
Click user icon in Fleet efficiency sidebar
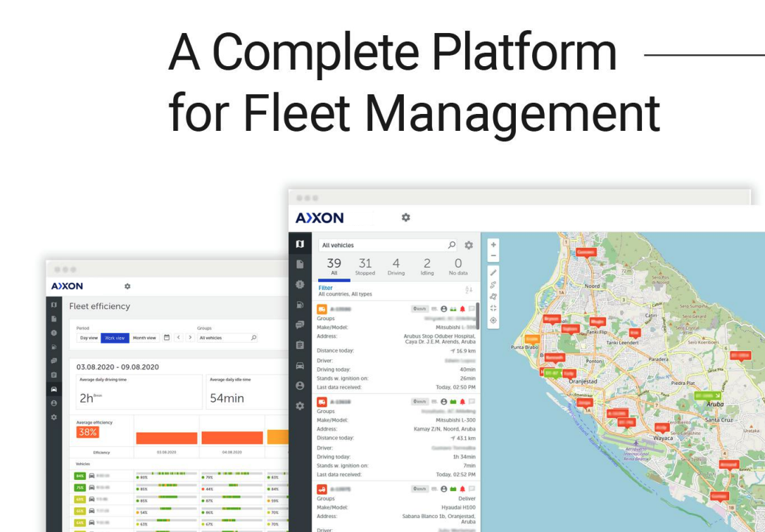(x=54, y=403)
